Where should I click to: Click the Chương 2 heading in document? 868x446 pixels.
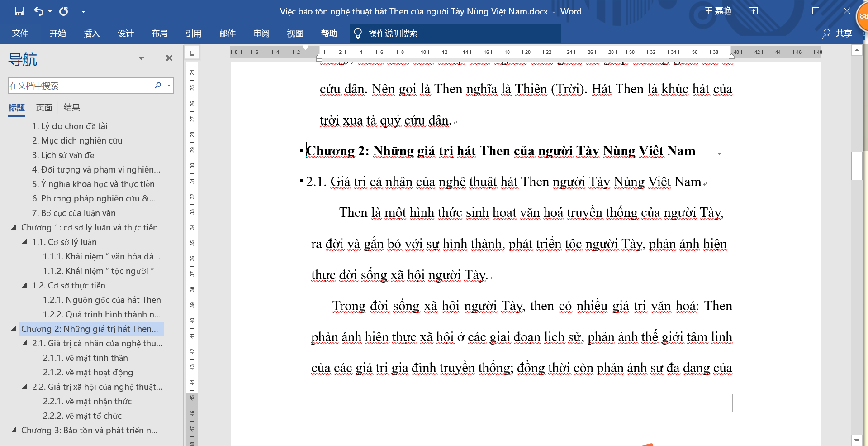coord(501,151)
